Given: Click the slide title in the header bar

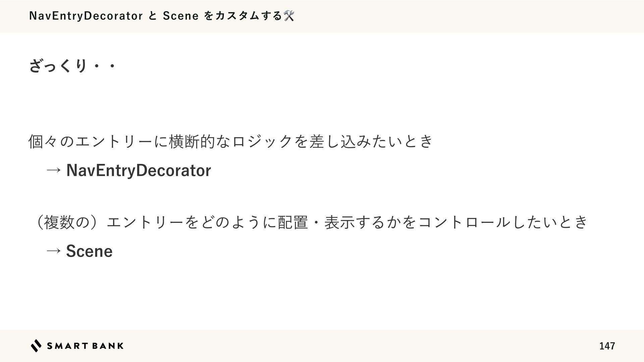Looking at the screenshot, I should [162, 16].
